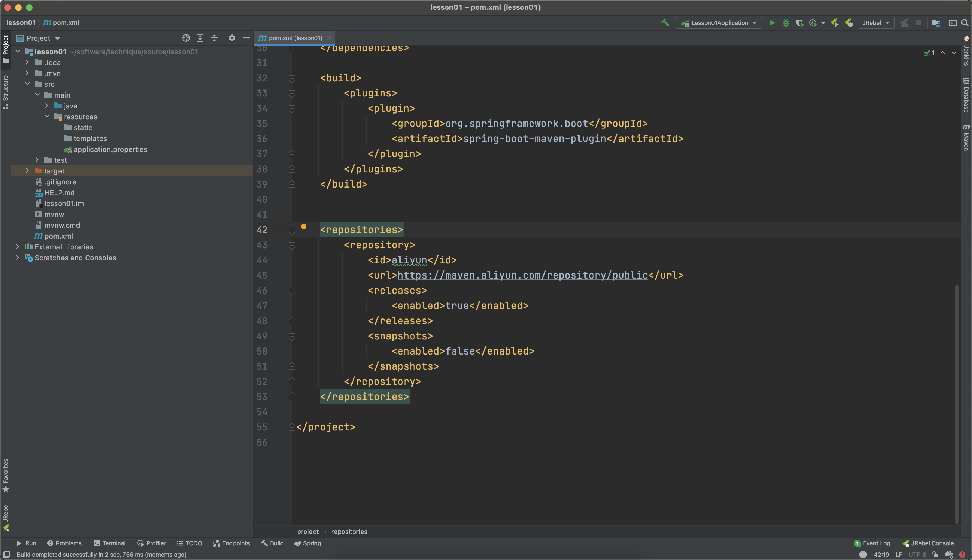Toggle fold marker for plugin on line 34

point(292,108)
